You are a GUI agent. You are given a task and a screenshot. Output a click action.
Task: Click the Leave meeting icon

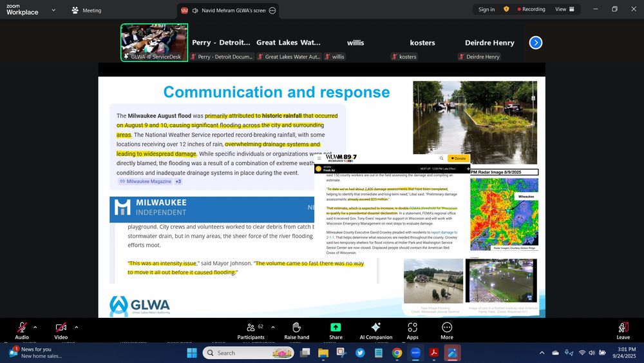click(623, 328)
